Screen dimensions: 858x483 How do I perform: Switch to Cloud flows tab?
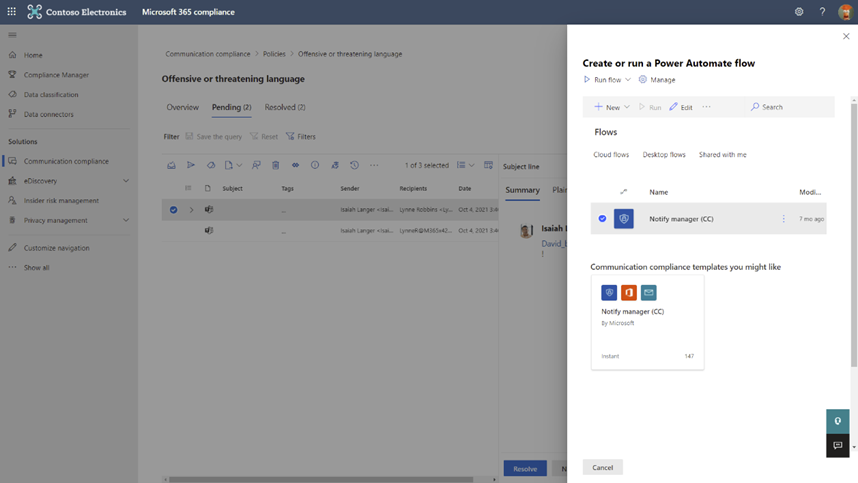coord(611,155)
